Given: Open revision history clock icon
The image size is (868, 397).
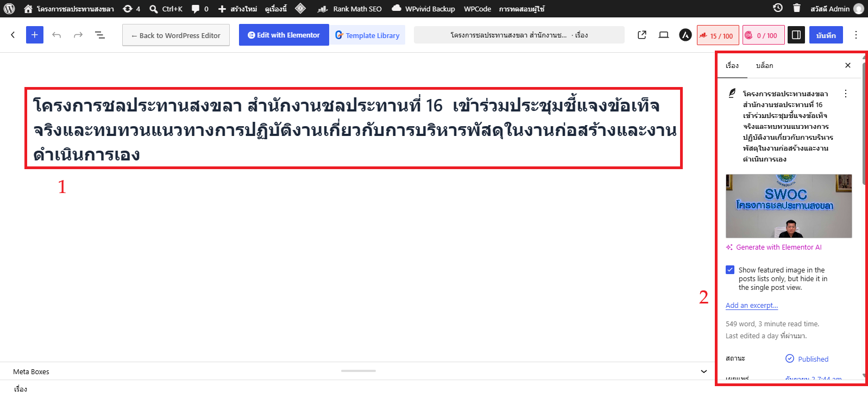Looking at the screenshot, I should coord(778,8).
